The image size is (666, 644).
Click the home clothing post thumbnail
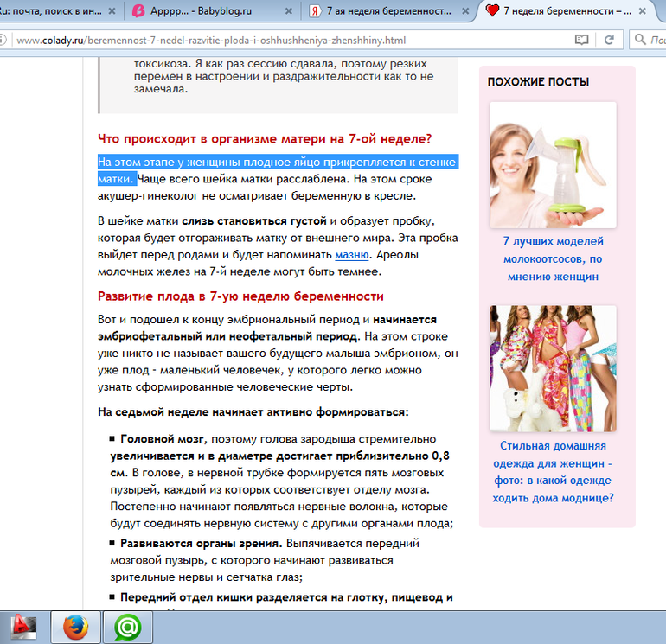(x=553, y=368)
